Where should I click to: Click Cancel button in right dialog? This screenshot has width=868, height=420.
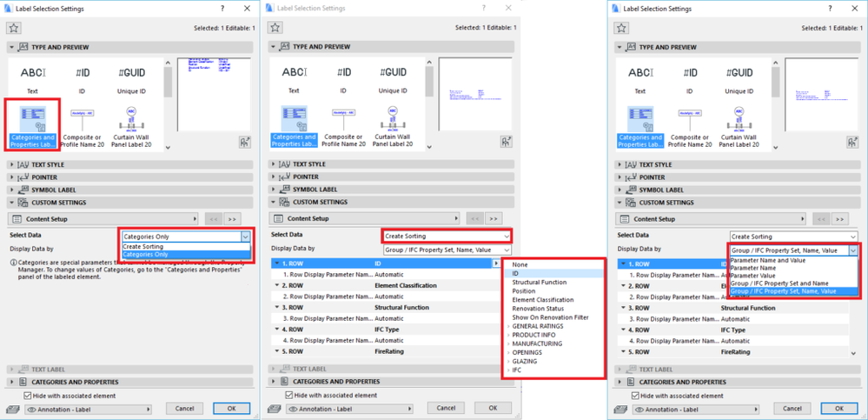[792, 409]
